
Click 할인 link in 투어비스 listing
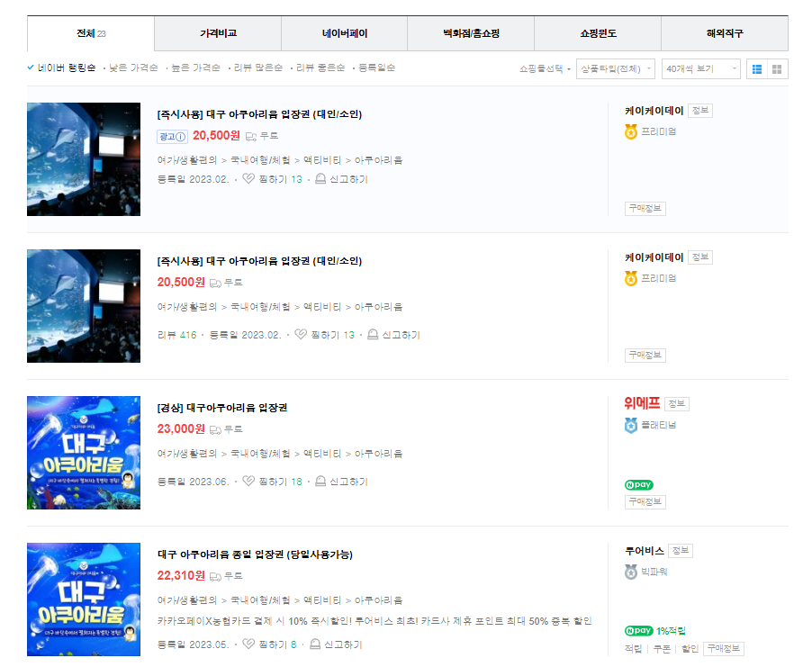690,649
